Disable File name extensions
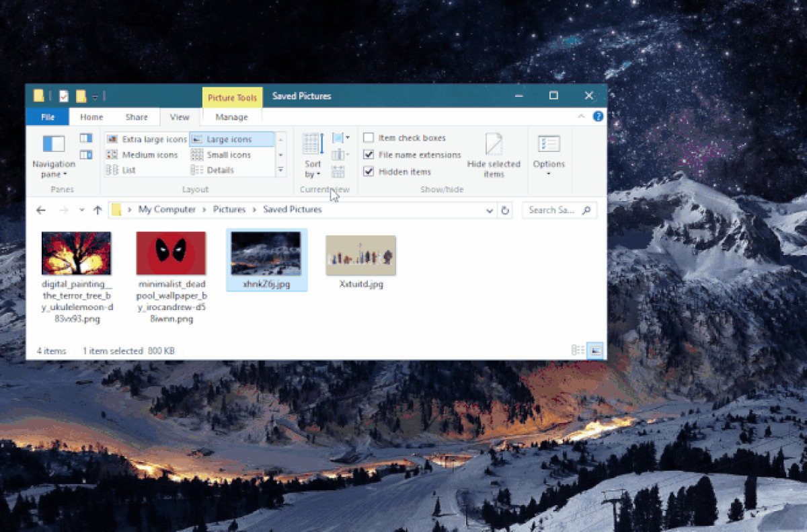This screenshot has height=532, width=807. pos(369,154)
